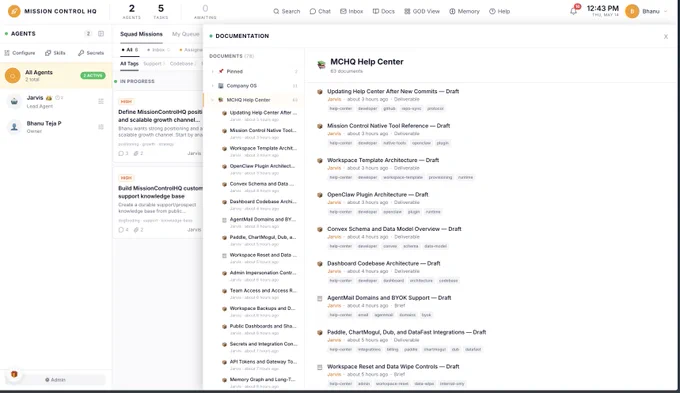The width and height of the screenshot is (680, 393).
Task: Open AgentMail Domains and BYOK Support — Draft
Action: coord(389,298)
